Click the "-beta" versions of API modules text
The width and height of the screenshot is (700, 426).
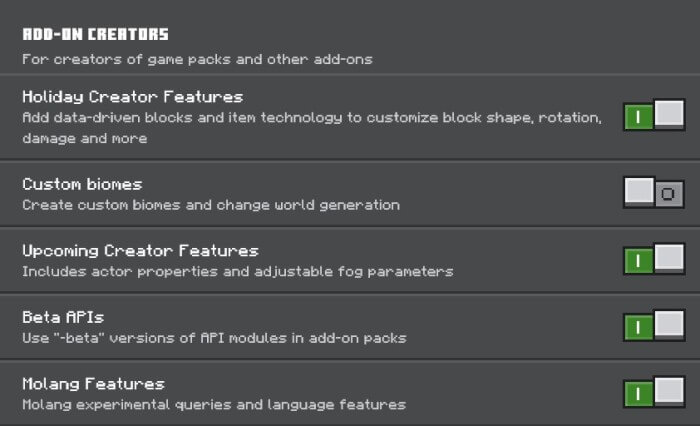click(x=214, y=338)
